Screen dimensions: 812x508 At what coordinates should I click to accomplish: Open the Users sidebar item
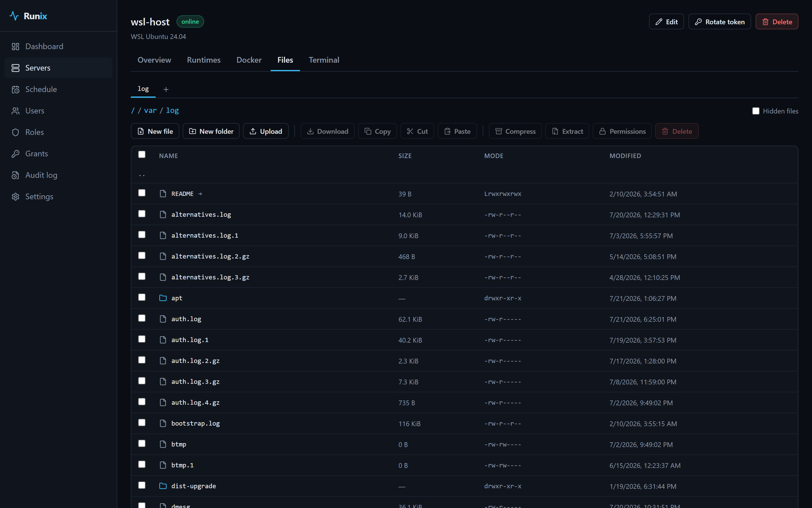(x=58, y=111)
